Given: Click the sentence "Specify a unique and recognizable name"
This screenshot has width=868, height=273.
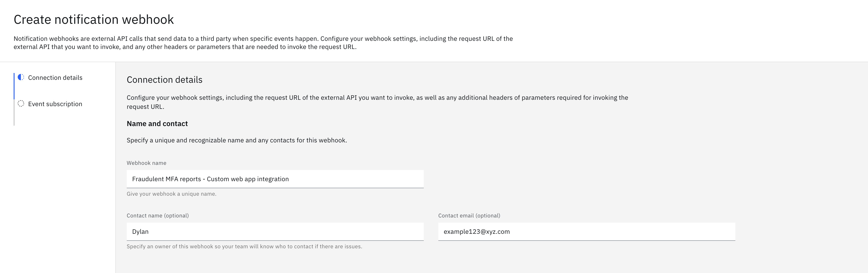Looking at the screenshot, I should click(237, 140).
